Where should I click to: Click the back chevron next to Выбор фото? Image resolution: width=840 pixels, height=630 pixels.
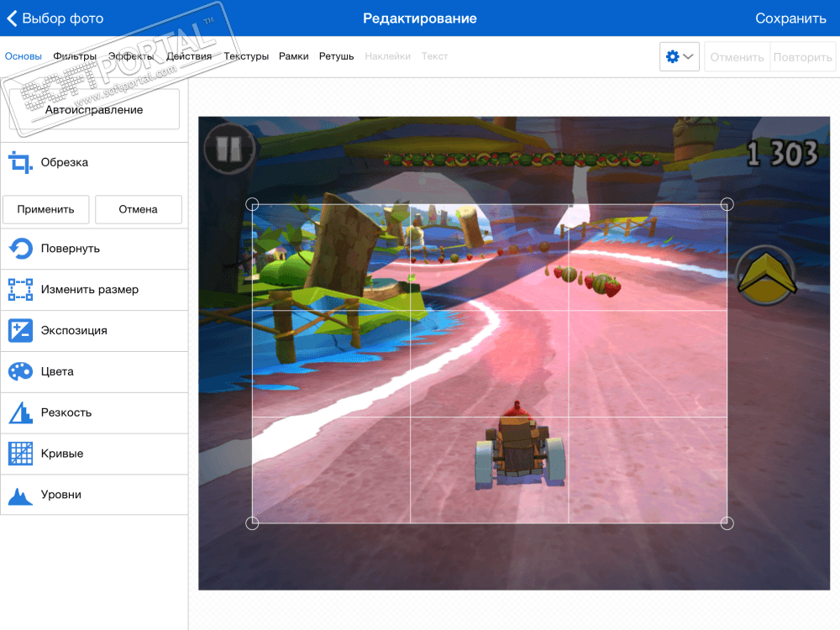click(x=12, y=18)
